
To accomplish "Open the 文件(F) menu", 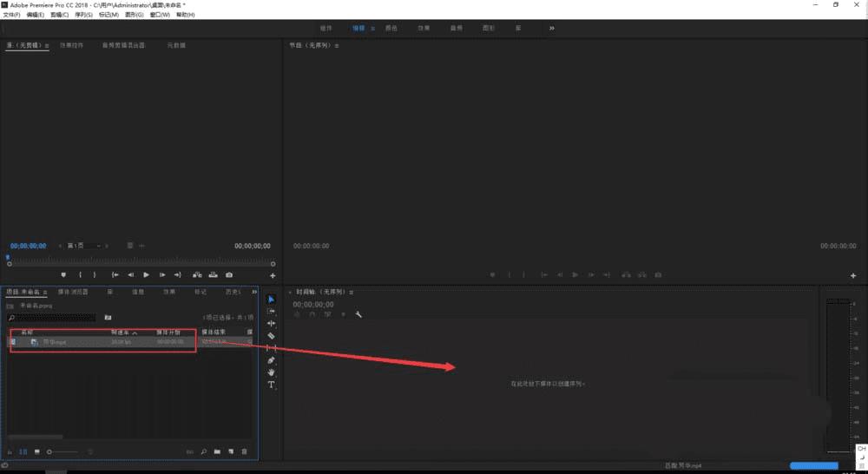I will (x=11, y=15).
